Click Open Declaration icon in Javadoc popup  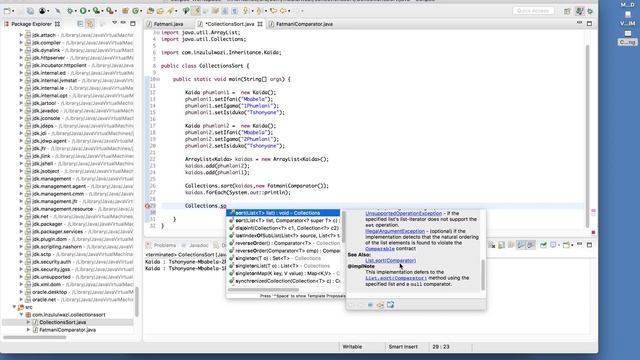click(380, 305)
